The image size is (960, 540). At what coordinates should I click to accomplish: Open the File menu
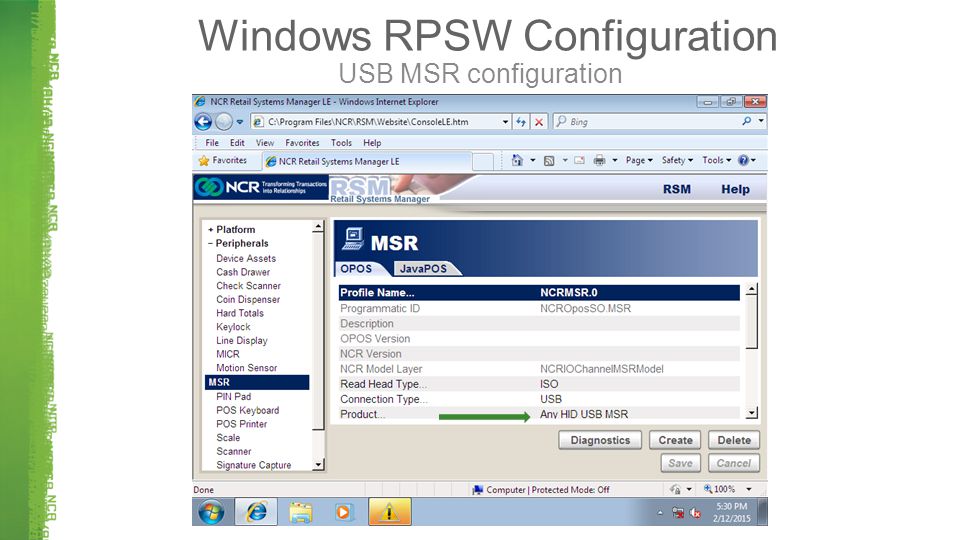pos(212,143)
